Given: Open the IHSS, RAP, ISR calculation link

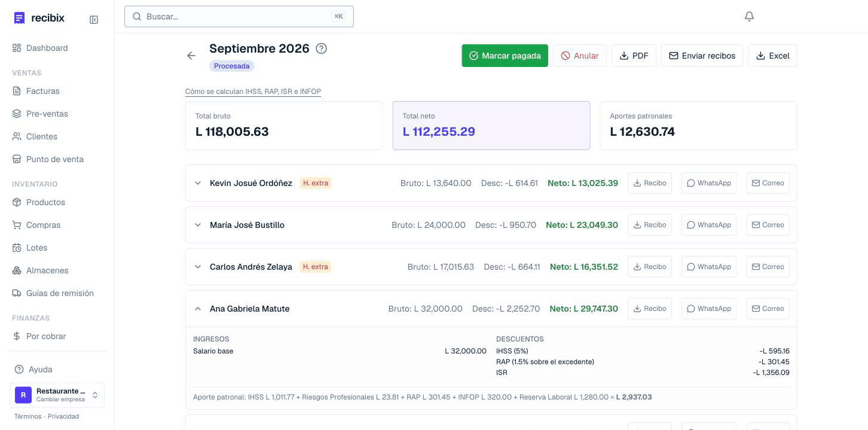Looking at the screenshot, I should click(253, 92).
